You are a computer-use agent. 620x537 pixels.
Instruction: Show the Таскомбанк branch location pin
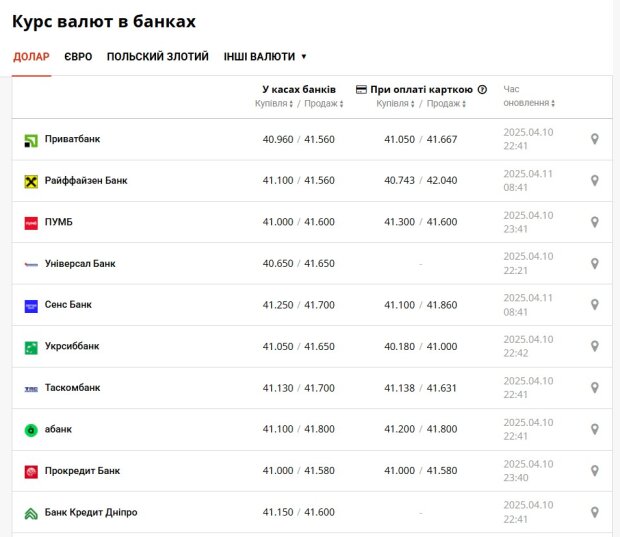tap(594, 388)
